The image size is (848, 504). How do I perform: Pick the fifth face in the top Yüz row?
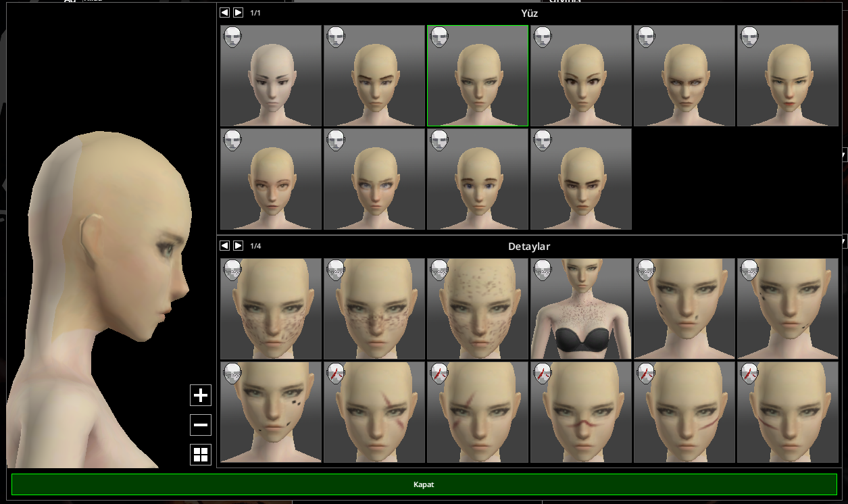pos(684,76)
